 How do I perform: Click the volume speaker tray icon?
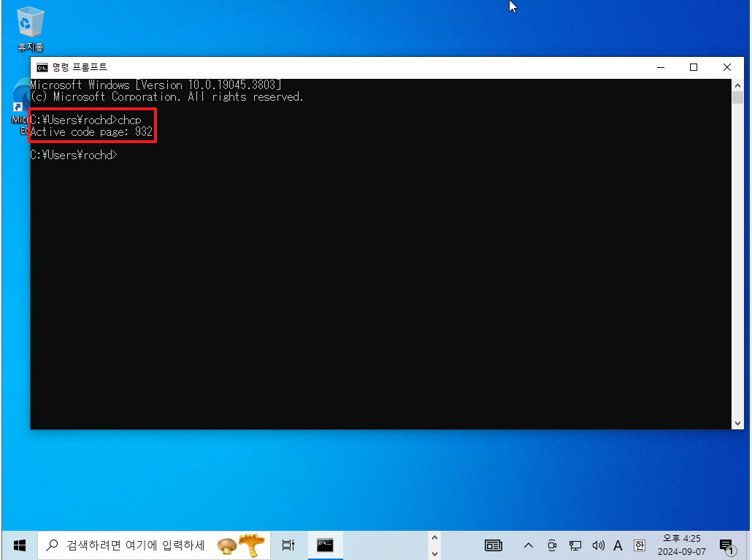tap(598, 545)
